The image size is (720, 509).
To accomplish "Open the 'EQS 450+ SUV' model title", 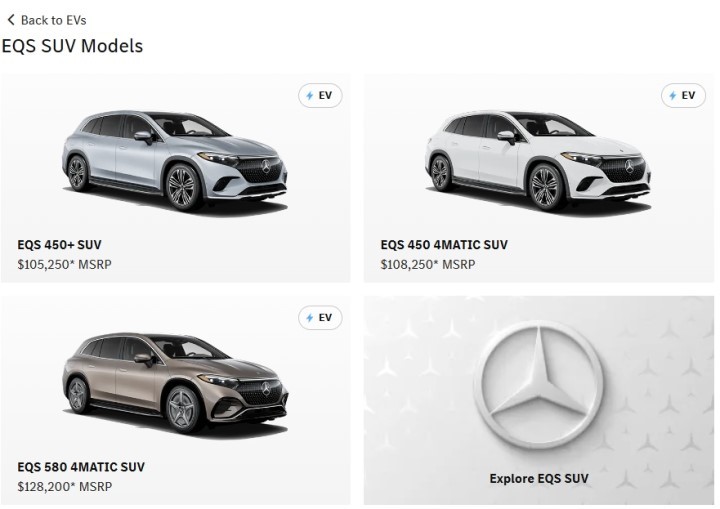I will click(59, 245).
